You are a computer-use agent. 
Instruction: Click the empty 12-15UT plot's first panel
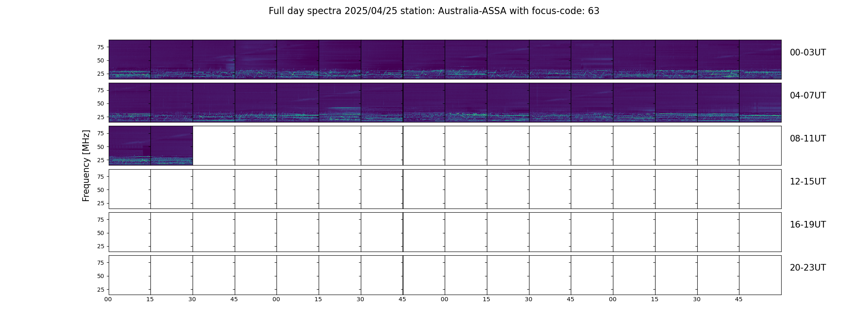coord(130,189)
